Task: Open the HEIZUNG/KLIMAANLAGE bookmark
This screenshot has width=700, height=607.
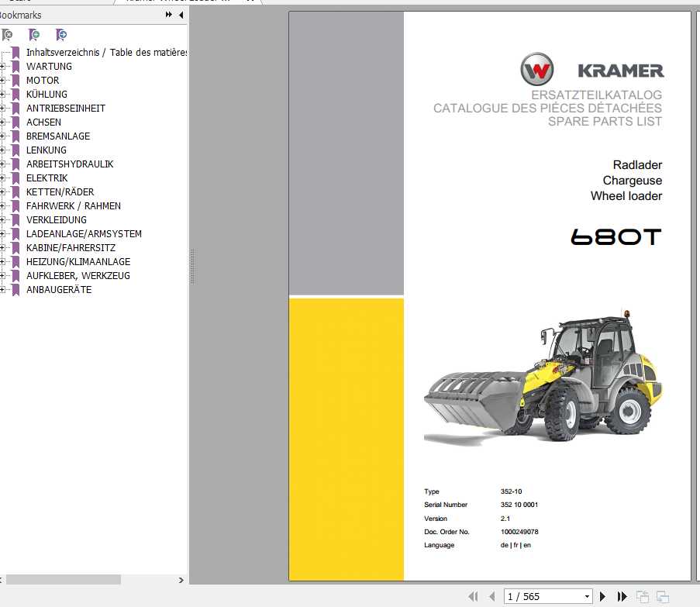Action: 78,261
